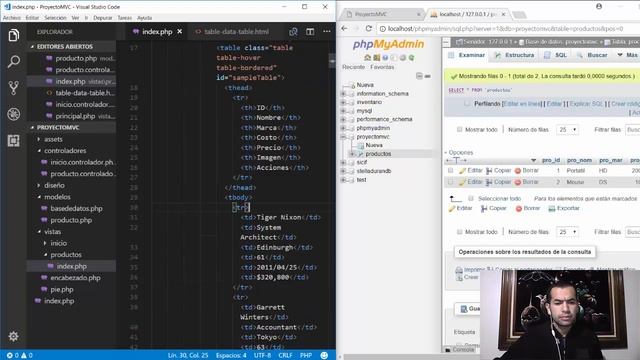The height and width of the screenshot is (360, 640).
Task: Click Copiar for the Mouse row
Action: [x=498, y=182]
